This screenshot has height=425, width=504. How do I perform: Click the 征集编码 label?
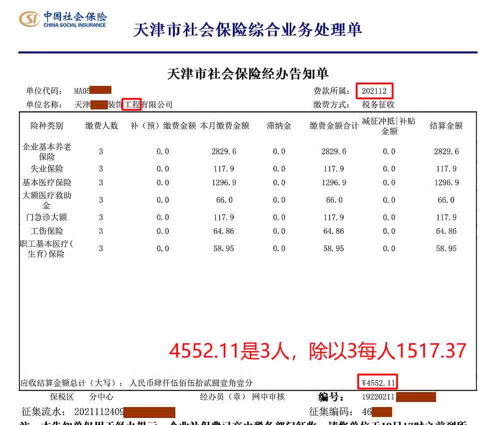[331, 412]
